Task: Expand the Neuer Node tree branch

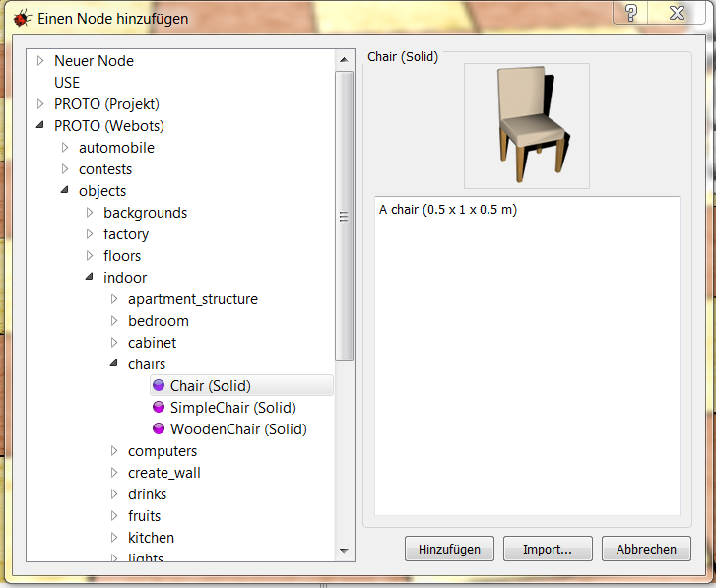Action: click(40, 61)
